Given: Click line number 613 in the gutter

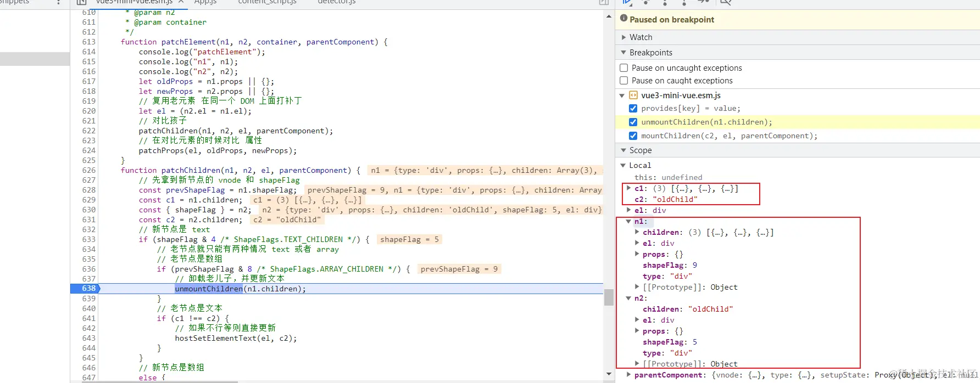Looking at the screenshot, I should pos(89,42).
